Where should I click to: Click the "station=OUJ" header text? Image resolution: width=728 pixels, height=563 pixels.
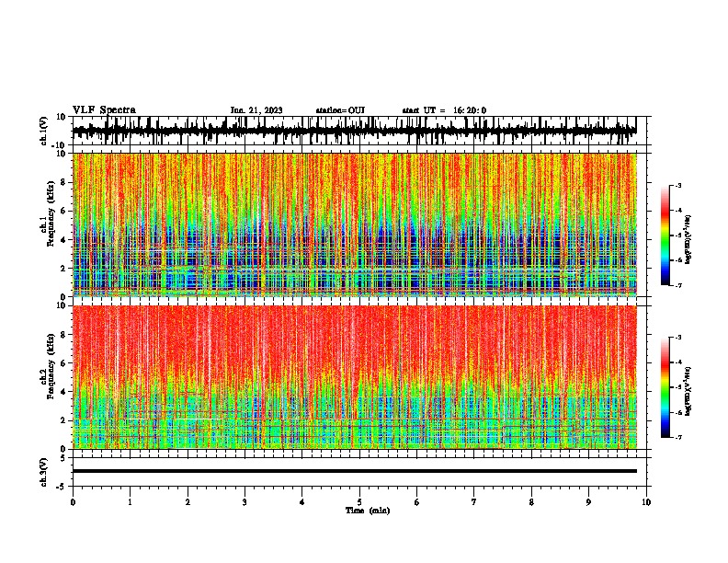click(x=340, y=110)
